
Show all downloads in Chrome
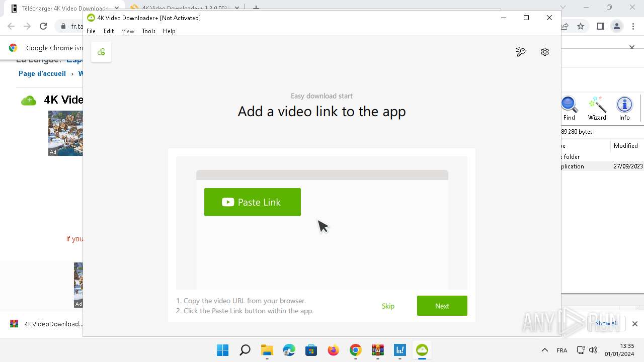(x=606, y=323)
